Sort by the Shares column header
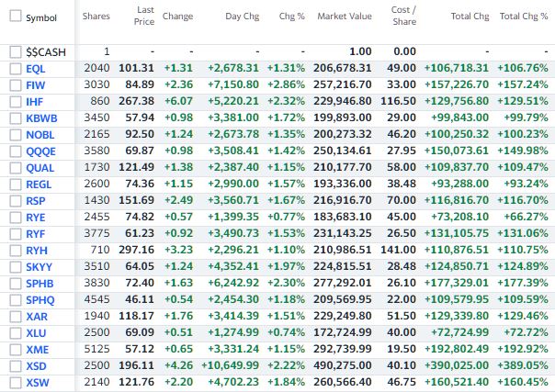The height and width of the screenshot is (392, 555). pyautogui.click(x=96, y=17)
